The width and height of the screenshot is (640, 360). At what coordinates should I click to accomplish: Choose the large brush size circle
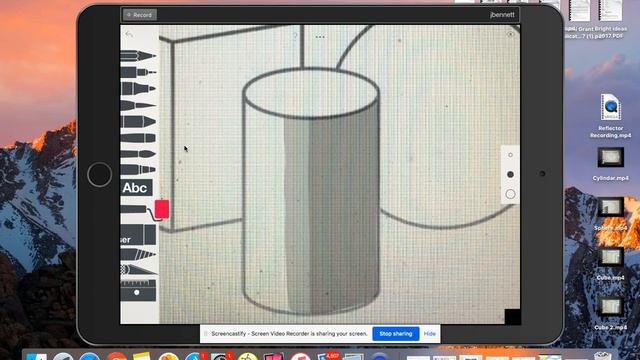pyautogui.click(x=510, y=194)
